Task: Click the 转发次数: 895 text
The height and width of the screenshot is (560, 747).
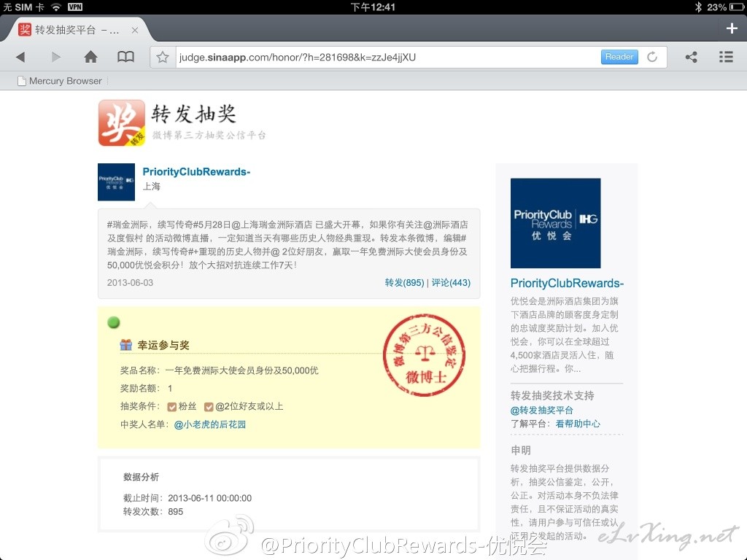Action: tap(153, 511)
